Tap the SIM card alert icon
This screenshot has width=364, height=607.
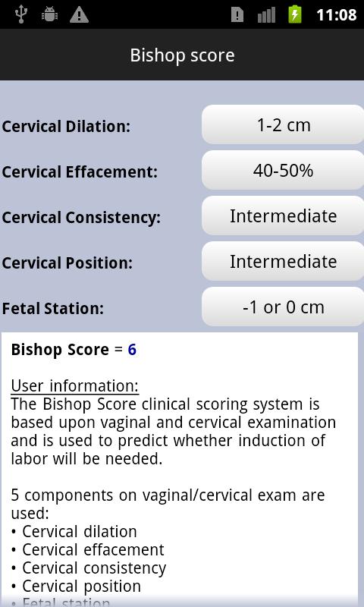pos(237,15)
